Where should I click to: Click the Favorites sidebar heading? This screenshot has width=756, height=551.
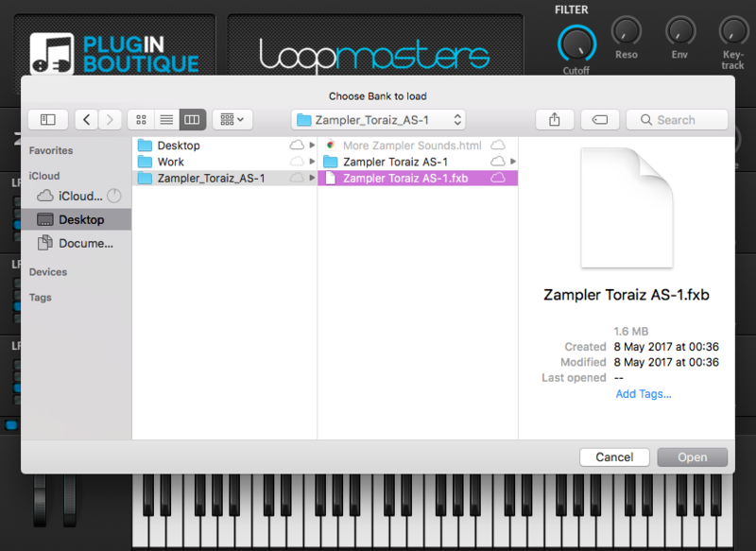(x=51, y=150)
